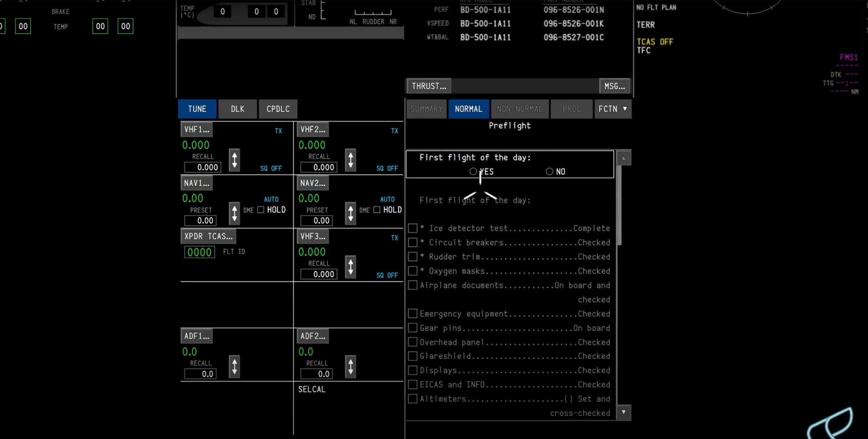Viewport: 868px width, 439px height.
Task: Click checklist scroll up arrow
Action: (623, 158)
